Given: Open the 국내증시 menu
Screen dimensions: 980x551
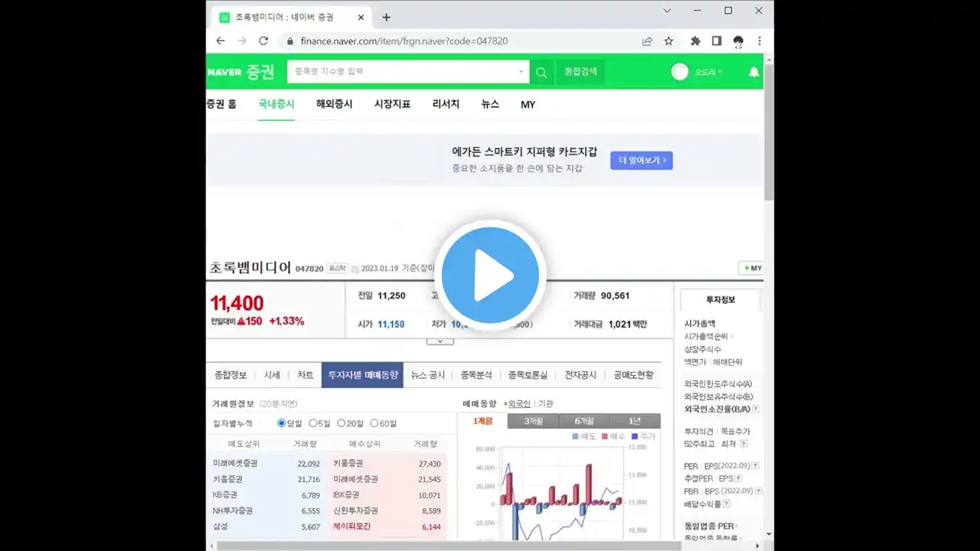Looking at the screenshot, I should pyautogui.click(x=276, y=104).
